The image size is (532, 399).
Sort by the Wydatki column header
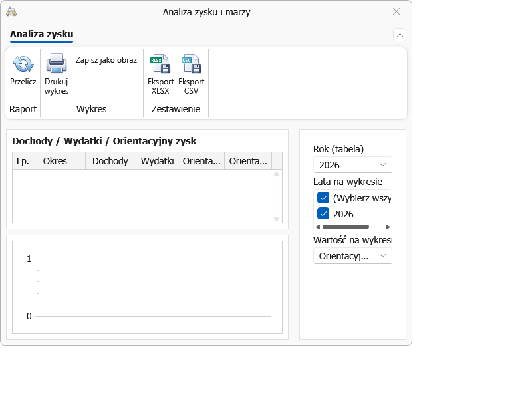click(x=155, y=161)
